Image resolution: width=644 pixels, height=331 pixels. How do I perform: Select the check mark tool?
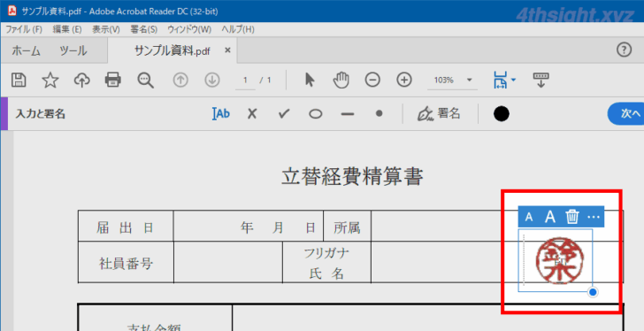[284, 114]
